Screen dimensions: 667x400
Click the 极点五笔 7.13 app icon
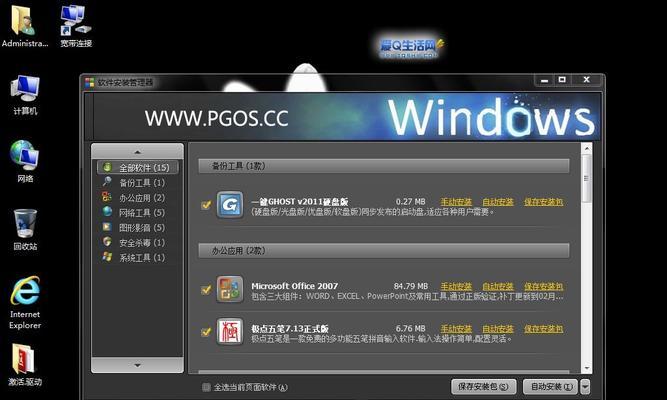point(230,331)
